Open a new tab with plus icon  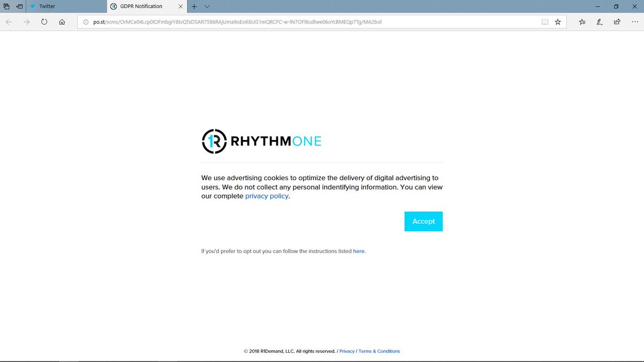click(x=194, y=6)
